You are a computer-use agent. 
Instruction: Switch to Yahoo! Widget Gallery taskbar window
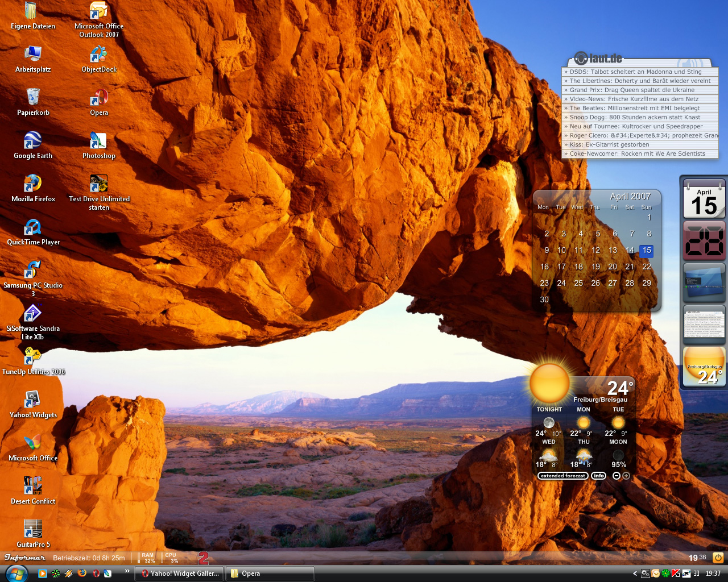[x=179, y=573]
